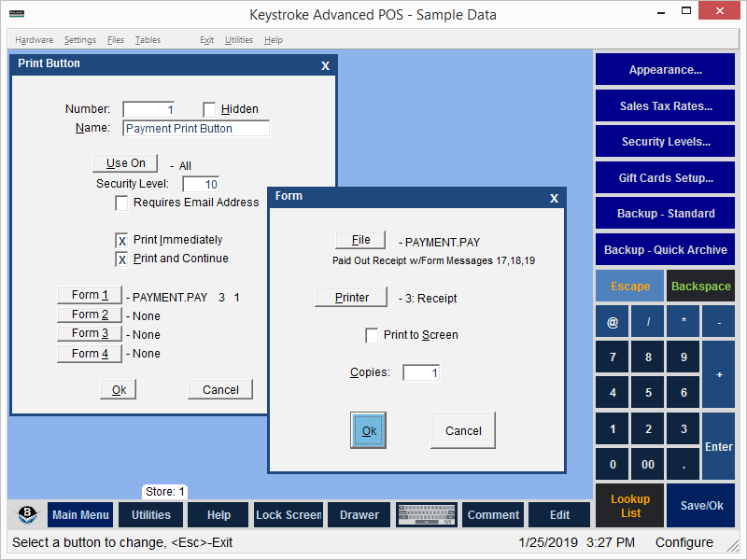
Task: Click Ok in the Form dialog
Action: tap(369, 430)
